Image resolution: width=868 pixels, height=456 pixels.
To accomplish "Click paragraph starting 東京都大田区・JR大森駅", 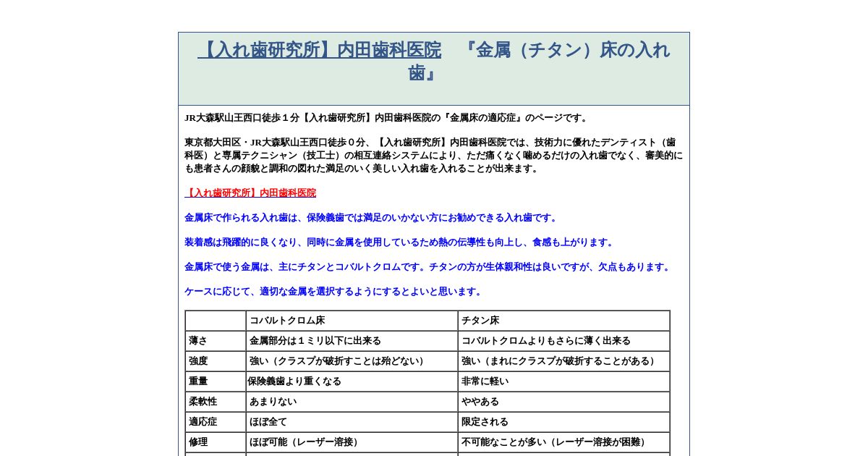I will (433, 156).
